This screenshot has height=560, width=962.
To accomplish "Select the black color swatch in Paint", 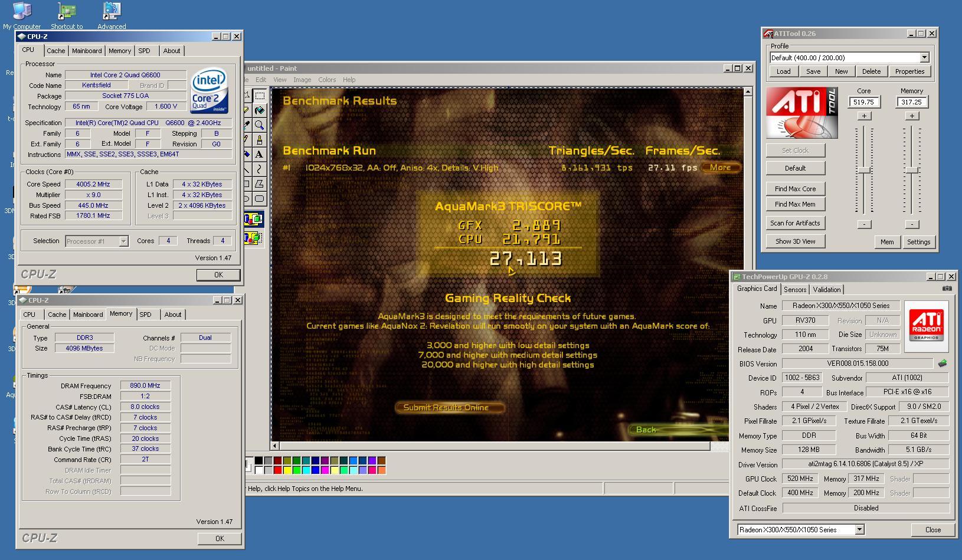I will [259, 461].
